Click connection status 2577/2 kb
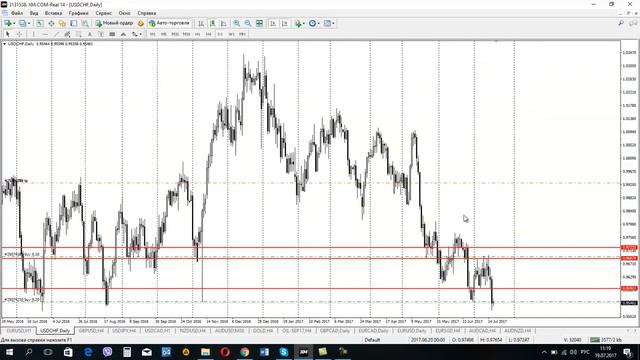The image size is (640, 360). click(x=607, y=340)
